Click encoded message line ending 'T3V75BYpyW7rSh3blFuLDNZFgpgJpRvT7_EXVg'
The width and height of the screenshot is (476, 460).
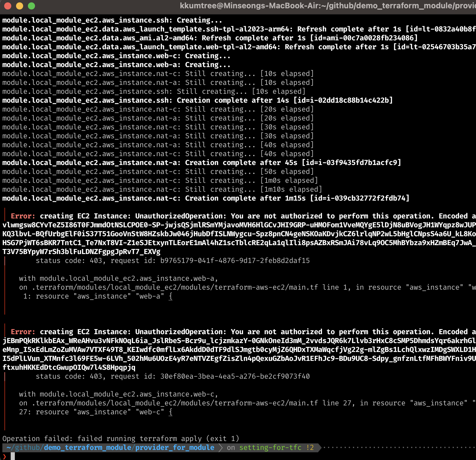coord(81,252)
